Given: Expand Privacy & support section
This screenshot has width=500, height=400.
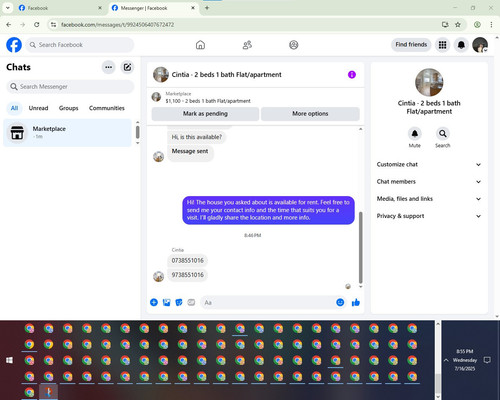Looking at the screenshot, I should coord(429,216).
